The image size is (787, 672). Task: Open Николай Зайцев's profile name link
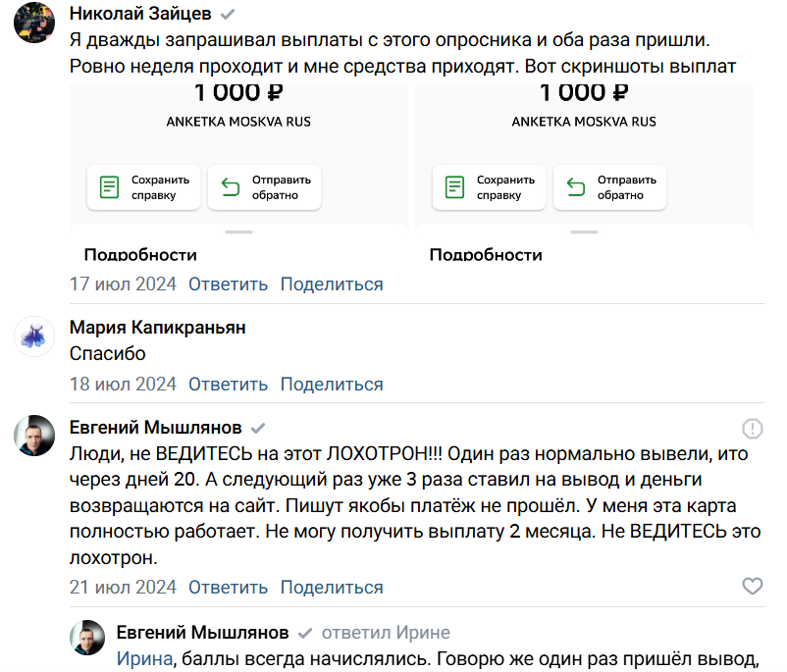click(141, 15)
